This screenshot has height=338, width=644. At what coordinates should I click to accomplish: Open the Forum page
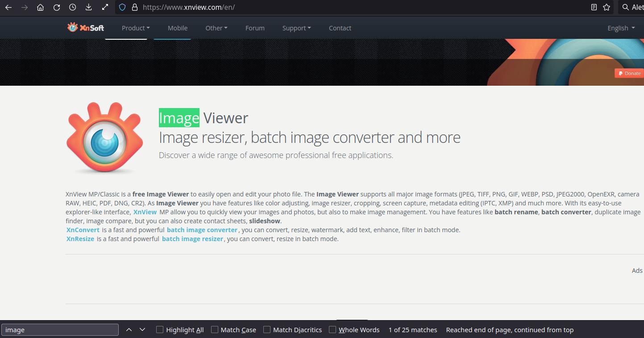pyautogui.click(x=255, y=28)
